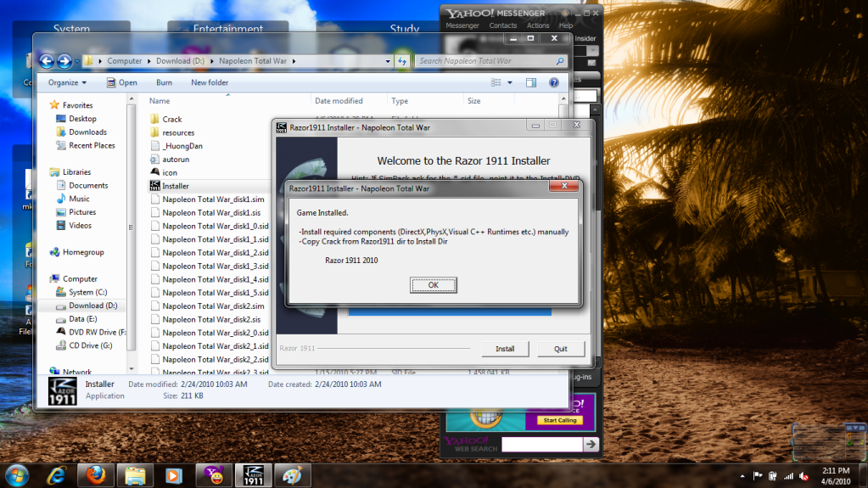This screenshot has height=488, width=868.
Task: Click the Install button in the Razor1911 installer
Action: tap(504, 349)
